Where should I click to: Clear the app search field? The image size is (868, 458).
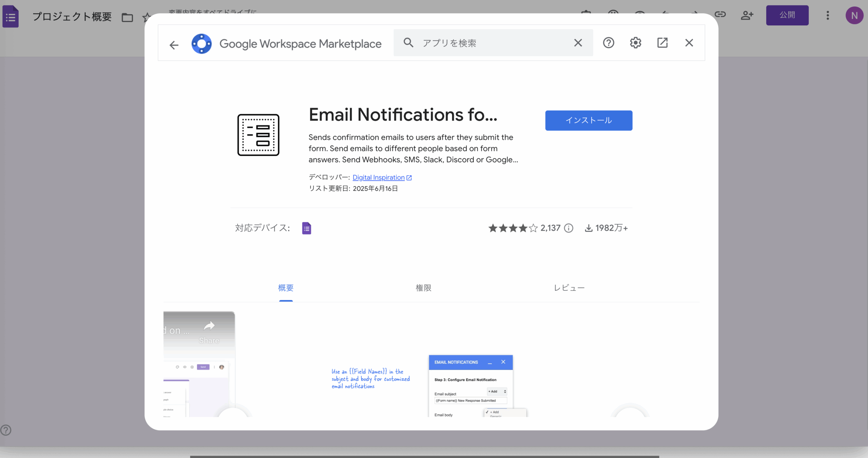pos(578,43)
